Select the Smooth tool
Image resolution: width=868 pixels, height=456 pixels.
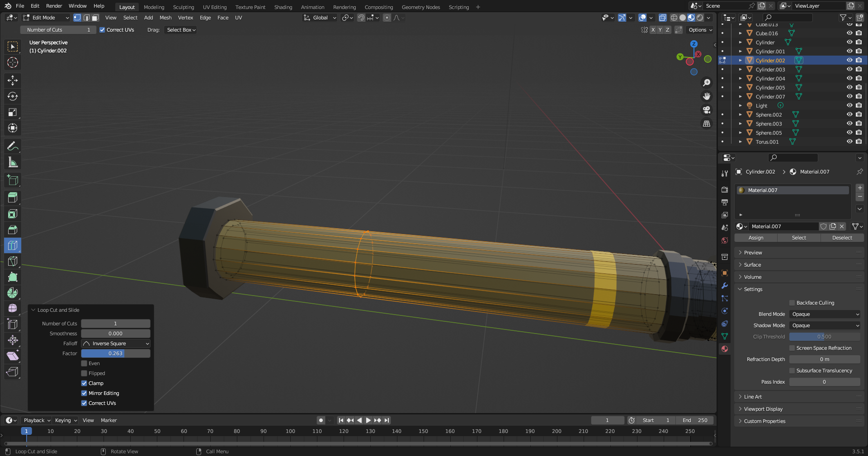tap(13, 309)
